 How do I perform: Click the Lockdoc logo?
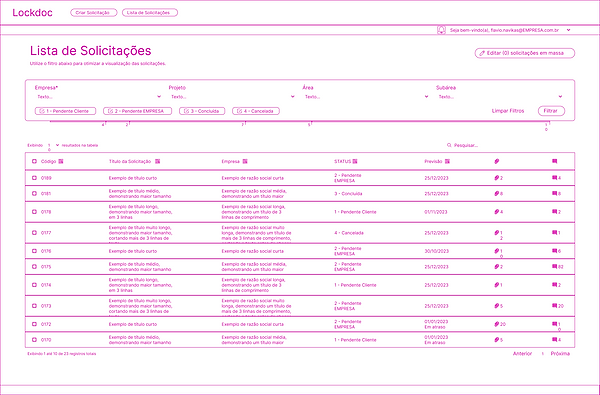pos(33,13)
